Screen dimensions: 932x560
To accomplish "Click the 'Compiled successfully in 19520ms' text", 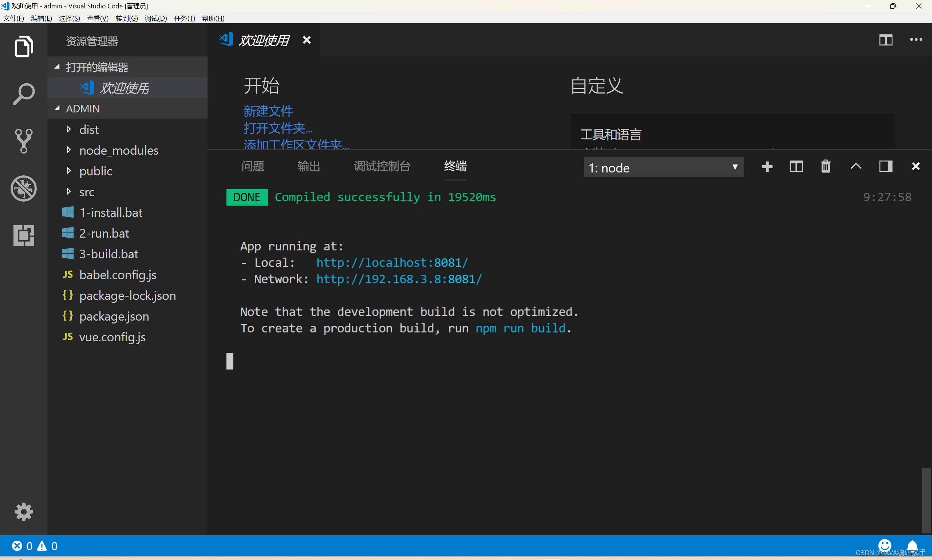I will coord(385,197).
